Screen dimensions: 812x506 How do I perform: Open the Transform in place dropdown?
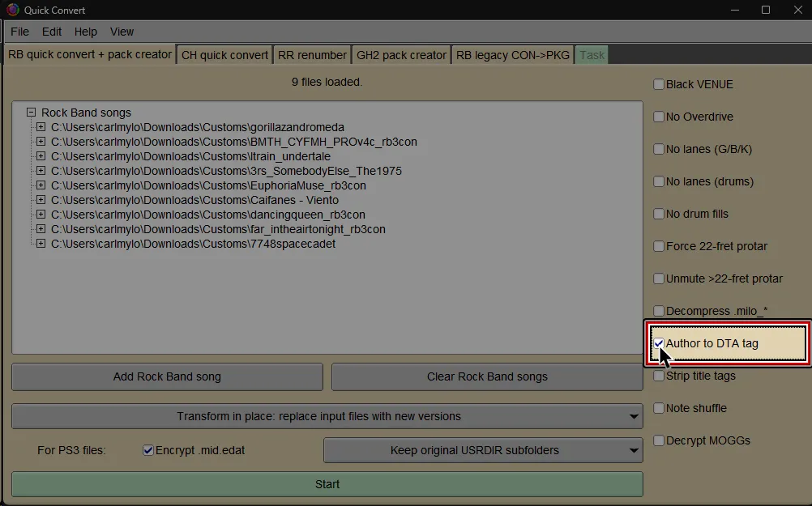point(327,415)
